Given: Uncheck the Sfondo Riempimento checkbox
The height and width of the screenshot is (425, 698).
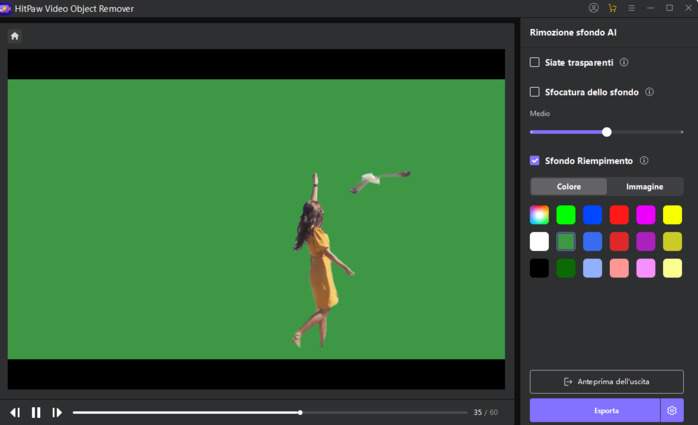Looking at the screenshot, I should coord(535,161).
